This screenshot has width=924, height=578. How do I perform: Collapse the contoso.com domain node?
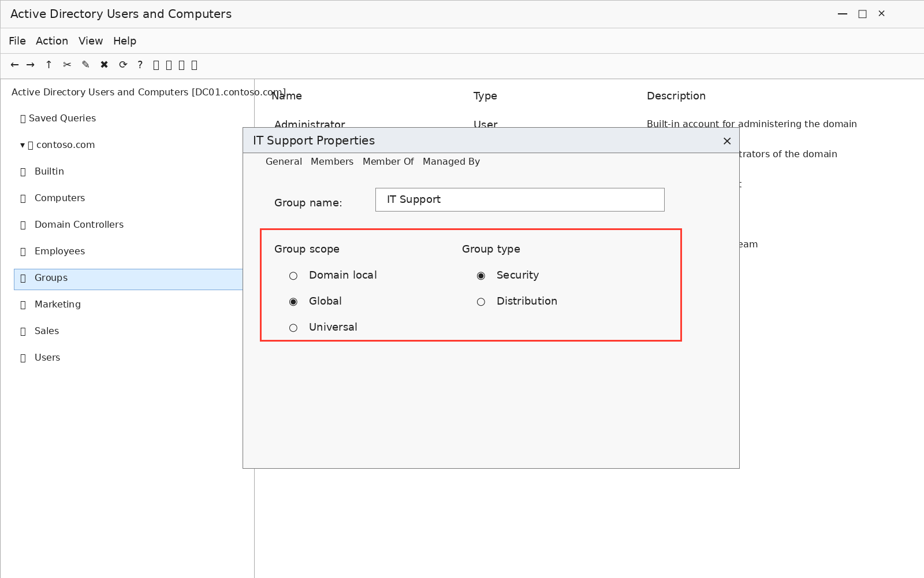(x=23, y=145)
